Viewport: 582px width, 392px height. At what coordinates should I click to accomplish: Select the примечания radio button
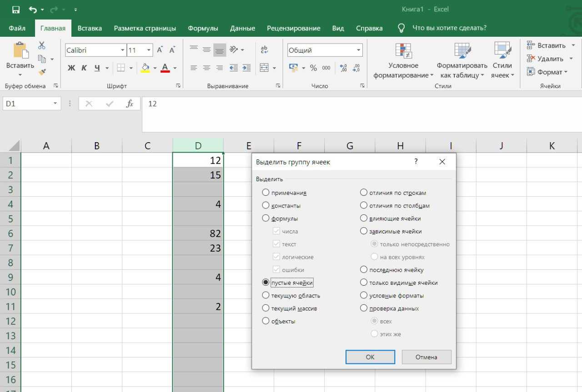(x=266, y=193)
